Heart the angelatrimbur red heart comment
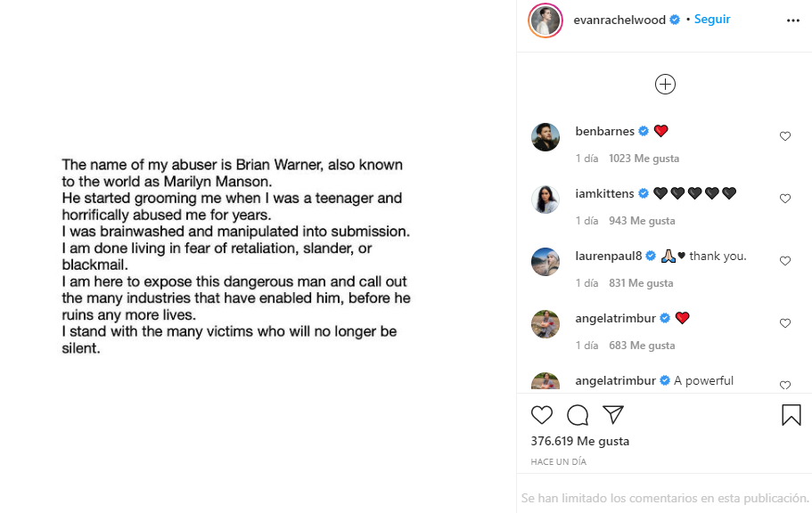This screenshot has width=812, height=513. pyautogui.click(x=785, y=323)
